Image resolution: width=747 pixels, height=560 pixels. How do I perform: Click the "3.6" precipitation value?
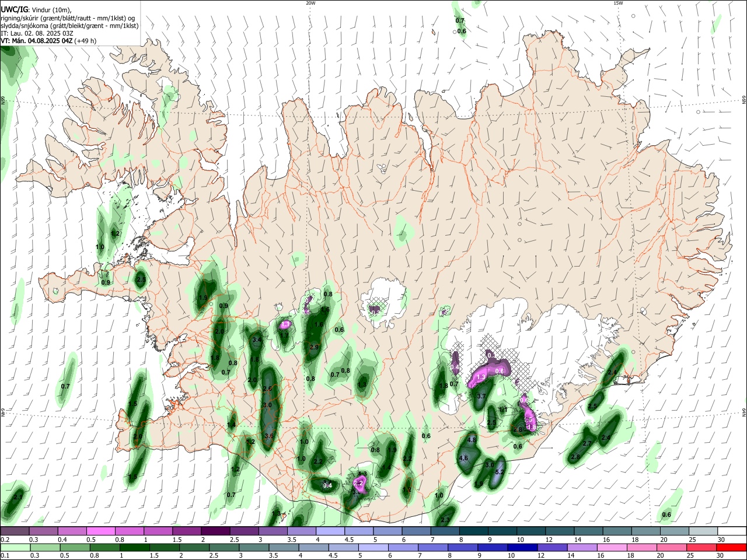pos(269,436)
